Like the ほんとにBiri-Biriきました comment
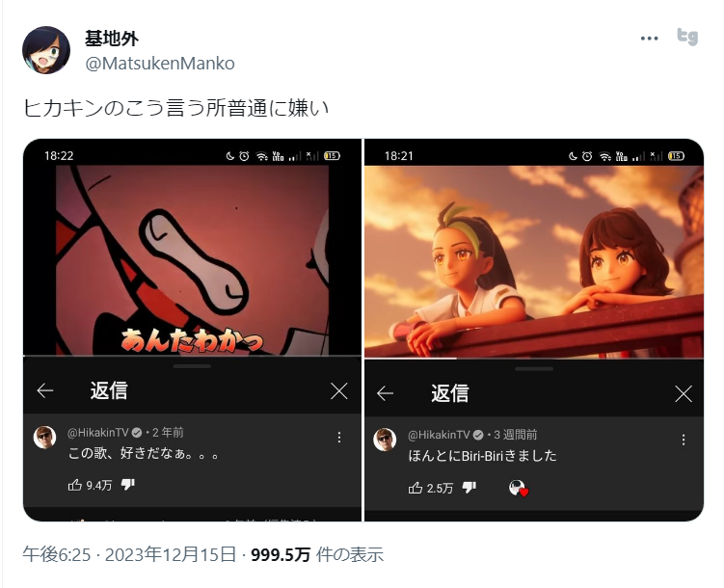The image size is (724, 588). click(x=416, y=488)
